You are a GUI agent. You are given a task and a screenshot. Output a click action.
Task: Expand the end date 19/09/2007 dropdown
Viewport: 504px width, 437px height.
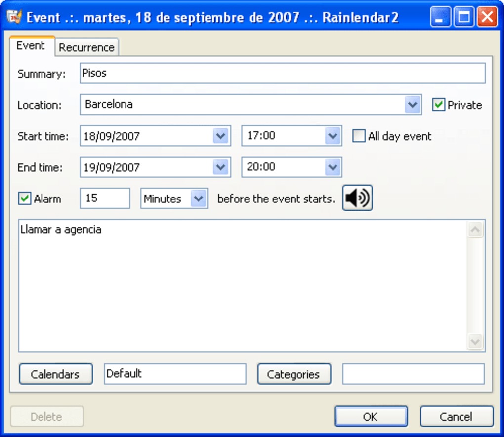tap(221, 167)
